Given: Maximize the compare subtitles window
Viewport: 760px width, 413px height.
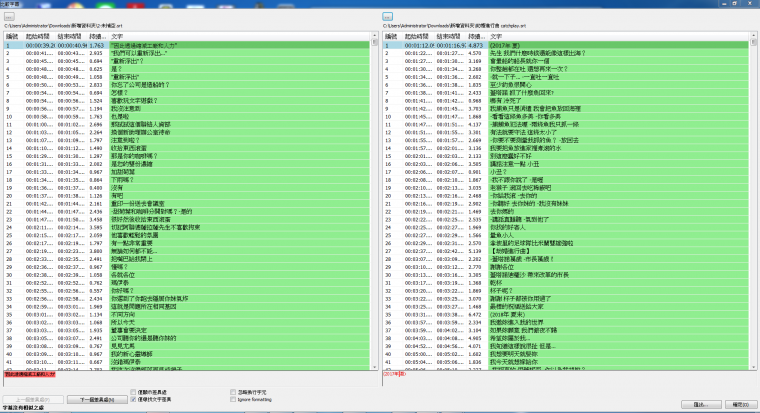Looking at the screenshot, I should click(735, 3).
